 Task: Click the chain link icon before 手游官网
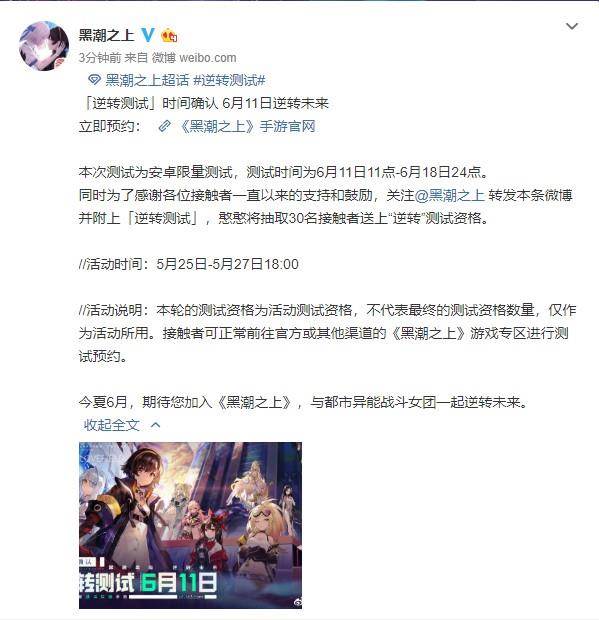[164, 127]
